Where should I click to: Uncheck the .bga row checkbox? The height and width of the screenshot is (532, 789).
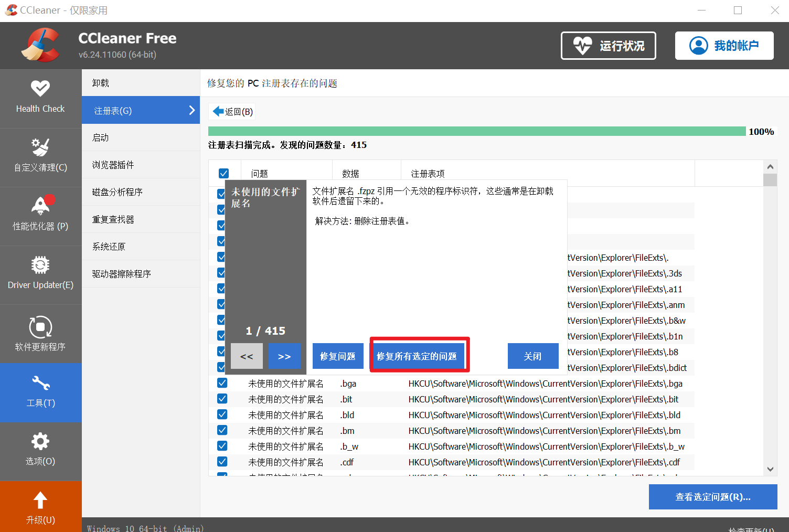pos(222,383)
